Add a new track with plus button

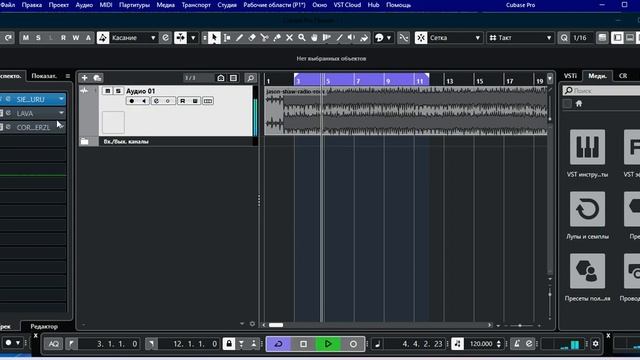point(84,78)
